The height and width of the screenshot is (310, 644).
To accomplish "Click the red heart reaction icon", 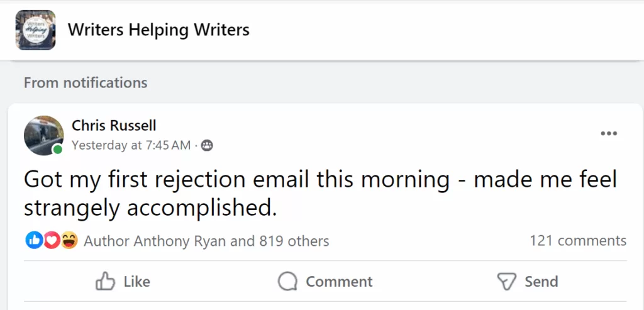I will [x=52, y=240].
